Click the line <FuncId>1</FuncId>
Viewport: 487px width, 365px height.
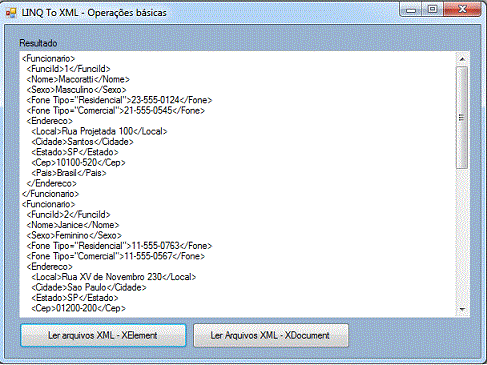coord(68,69)
